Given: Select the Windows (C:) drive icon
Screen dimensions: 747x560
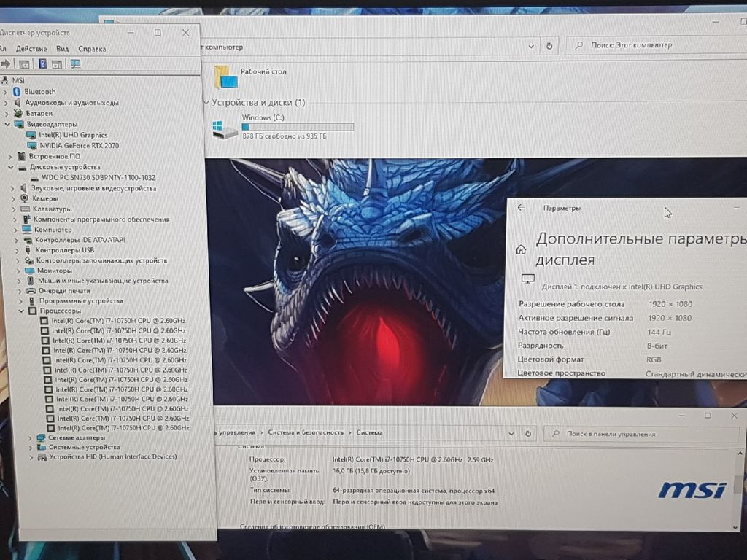Looking at the screenshot, I should (x=225, y=129).
